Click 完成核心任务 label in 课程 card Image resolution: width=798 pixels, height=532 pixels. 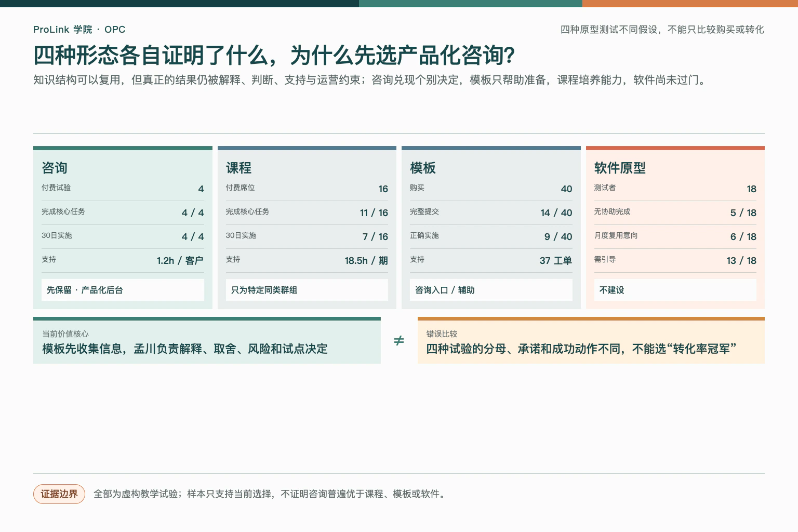pyautogui.click(x=247, y=211)
